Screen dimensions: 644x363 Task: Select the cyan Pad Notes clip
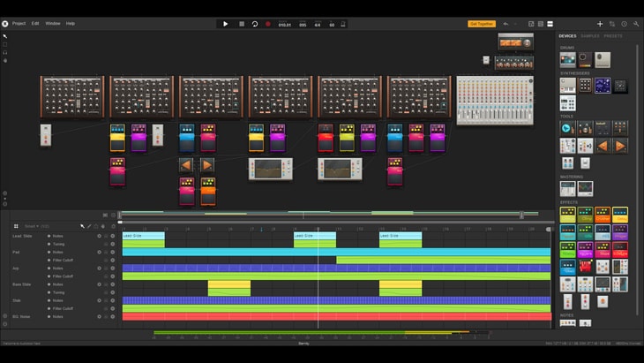coord(336,252)
